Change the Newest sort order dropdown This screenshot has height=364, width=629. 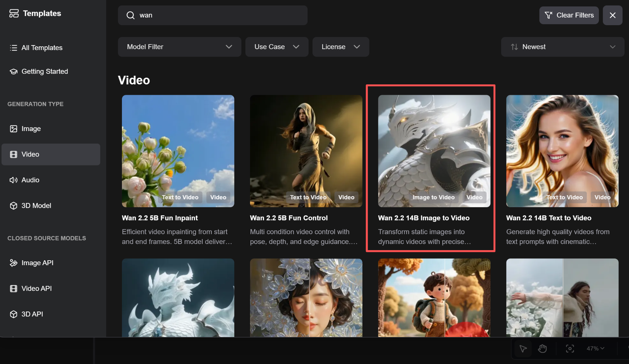562,47
